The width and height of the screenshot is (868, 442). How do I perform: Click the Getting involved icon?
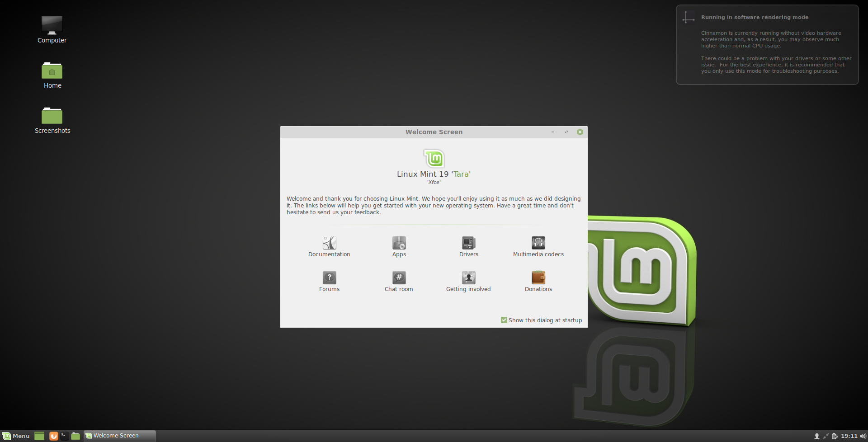(468, 277)
